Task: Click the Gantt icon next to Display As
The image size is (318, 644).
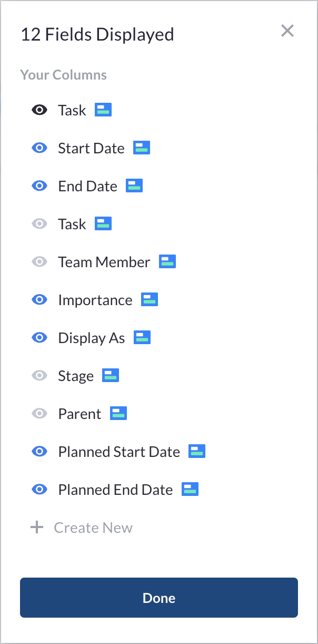Action: 142,337
